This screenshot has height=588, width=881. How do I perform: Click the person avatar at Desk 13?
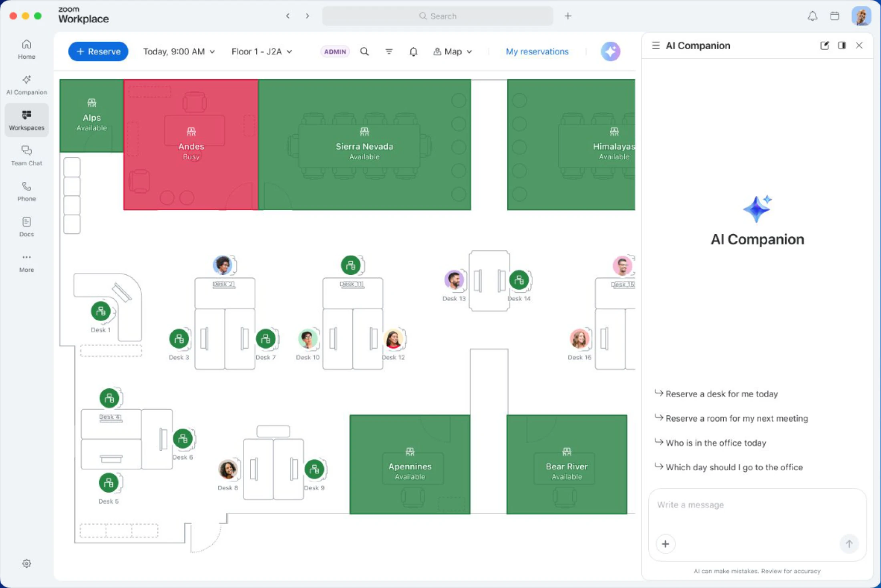[x=454, y=280]
